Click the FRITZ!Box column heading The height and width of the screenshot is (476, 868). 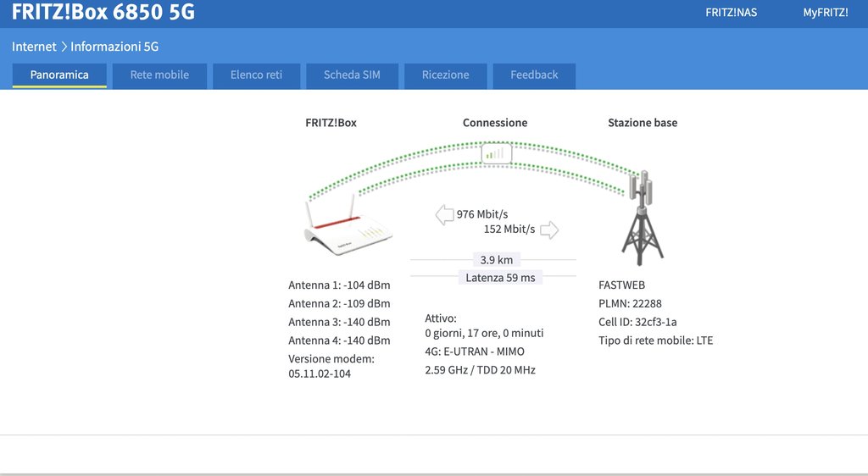331,123
